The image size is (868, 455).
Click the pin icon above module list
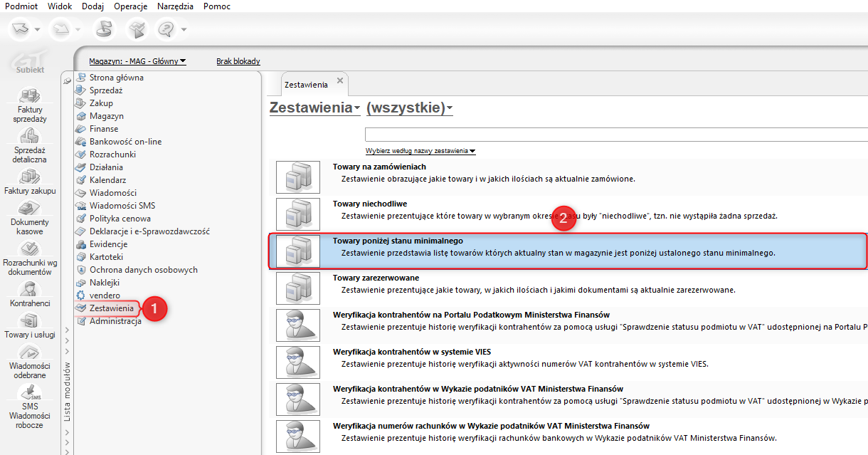68,81
